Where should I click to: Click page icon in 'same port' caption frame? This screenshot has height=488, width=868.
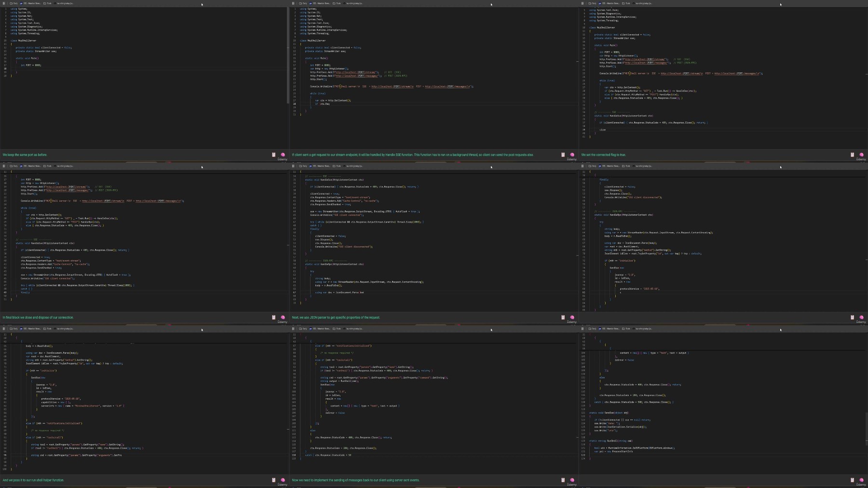[x=4, y=3]
